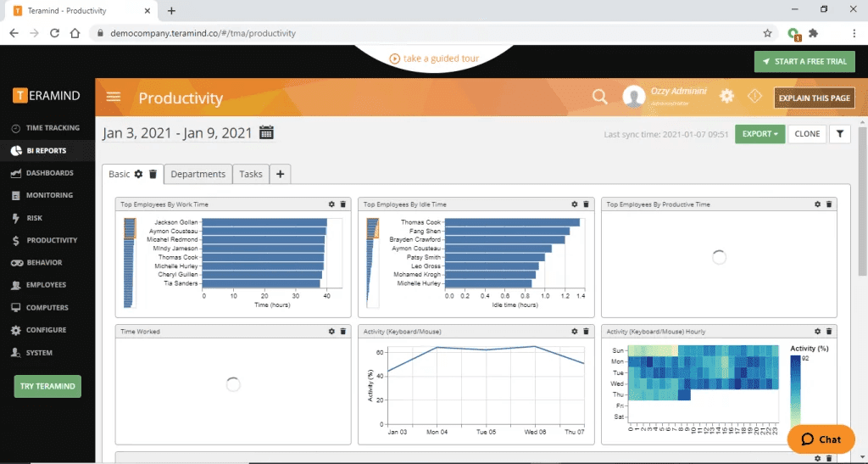The width and height of the screenshot is (868, 464).
Task: Click date range Jan 3, 2021 - Jan 9, 2021
Action: (x=177, y=133)
